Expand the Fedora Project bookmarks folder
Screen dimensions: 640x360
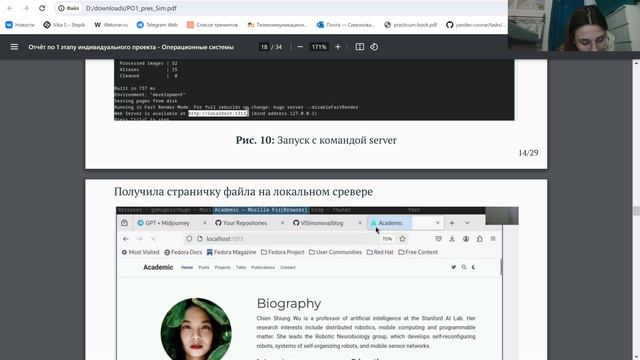click(x=282, y=252)
